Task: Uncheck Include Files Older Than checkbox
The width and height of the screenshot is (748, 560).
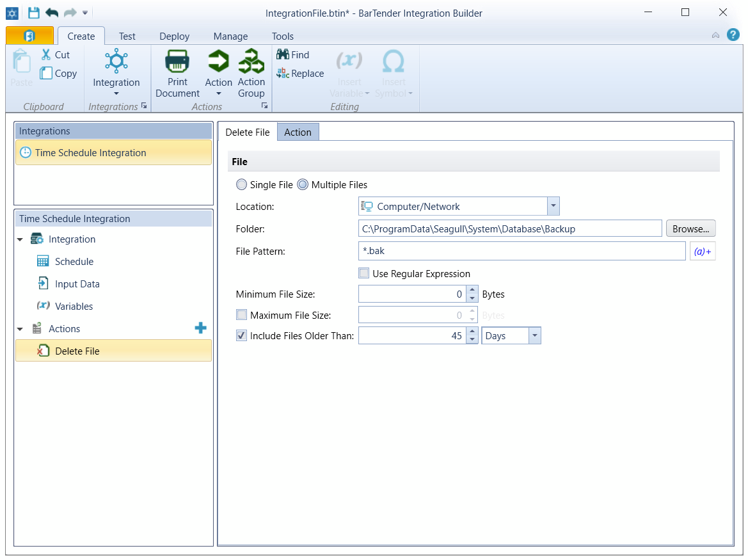Action: coord(241,335)
